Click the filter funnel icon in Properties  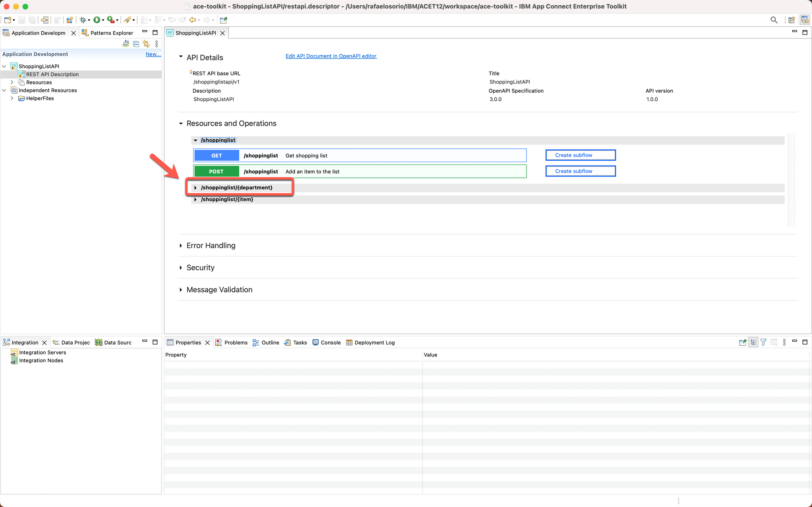763,342
